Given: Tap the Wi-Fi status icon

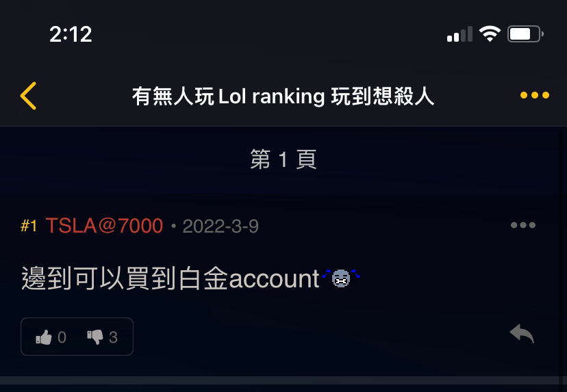Looking at the screenshot, I should pyautogui.click(x=490, y=34).
